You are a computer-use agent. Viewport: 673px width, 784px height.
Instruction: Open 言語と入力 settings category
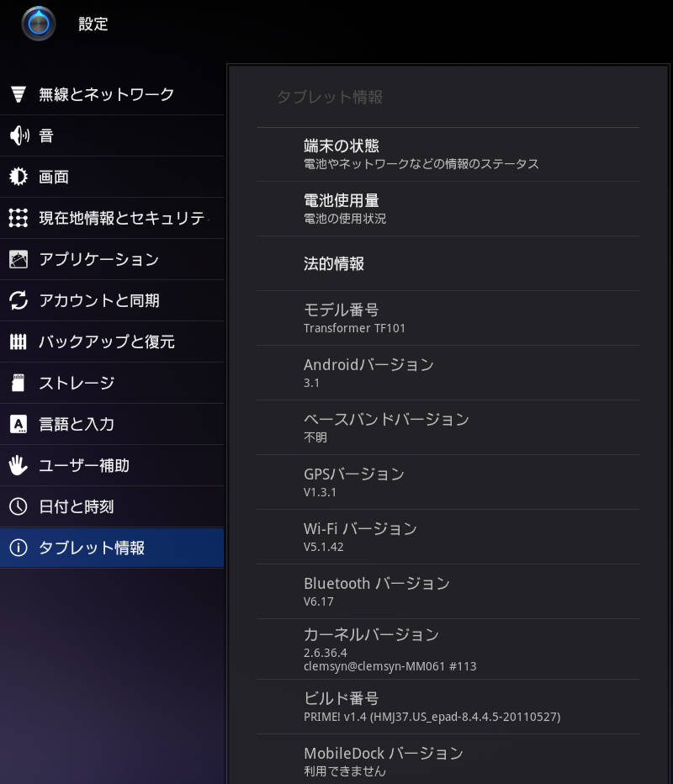(x=76, y=424)
